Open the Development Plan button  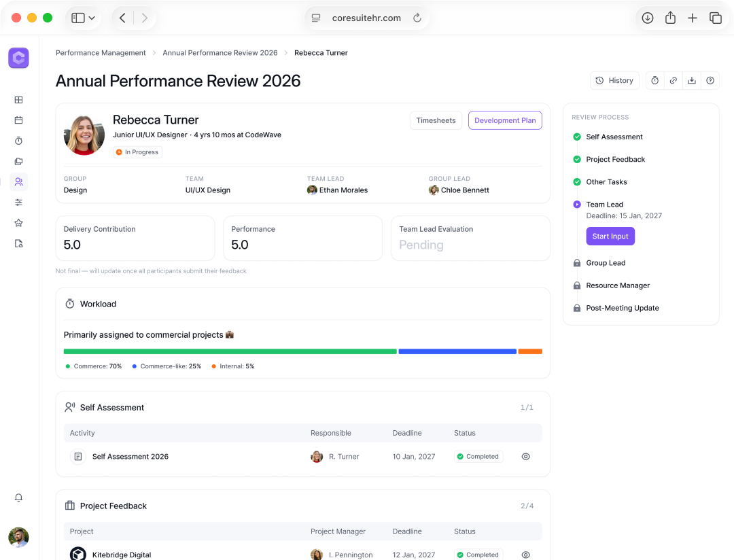(504, 120)
